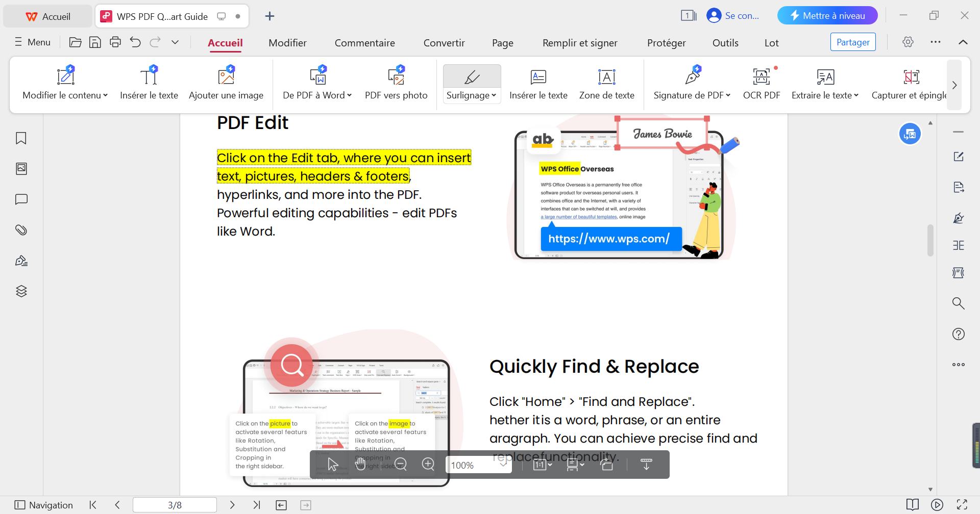The width and height of the screenshot is (980, 514).
Task: Switch to the Commentaire tab
Action: pos(364,43)
